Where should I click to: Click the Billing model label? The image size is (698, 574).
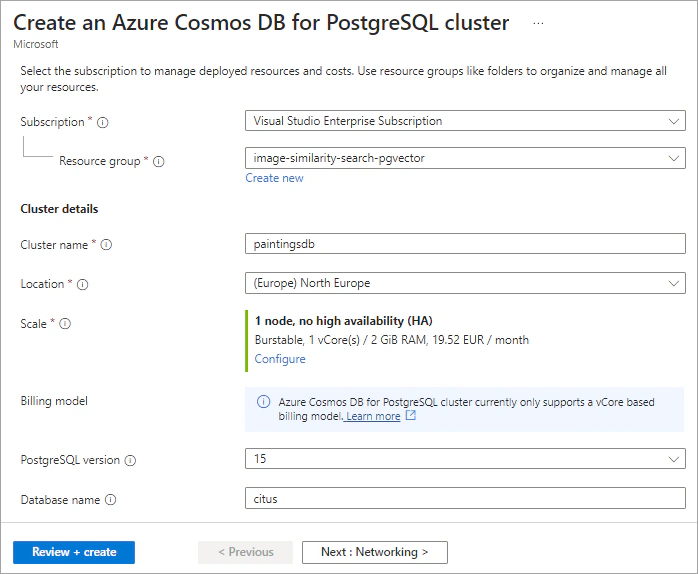[x=54, y=401]
